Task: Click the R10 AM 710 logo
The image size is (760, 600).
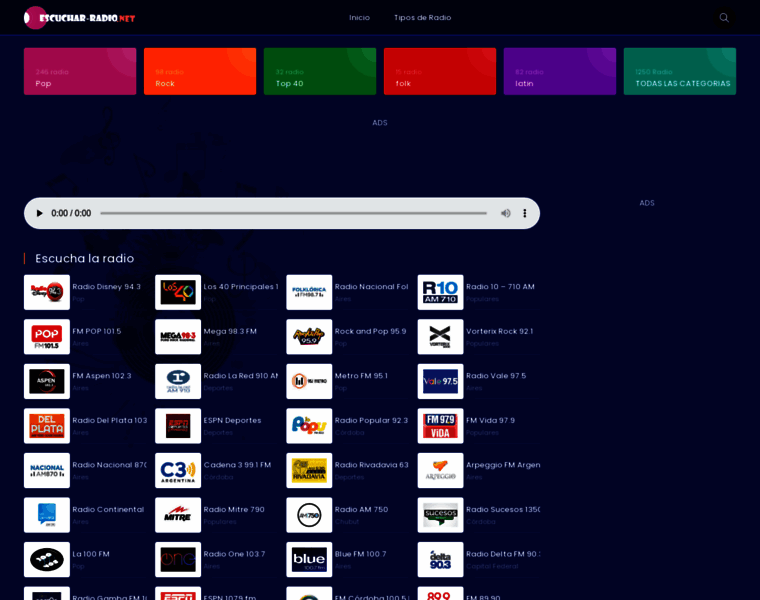Action: pos(441,292)
